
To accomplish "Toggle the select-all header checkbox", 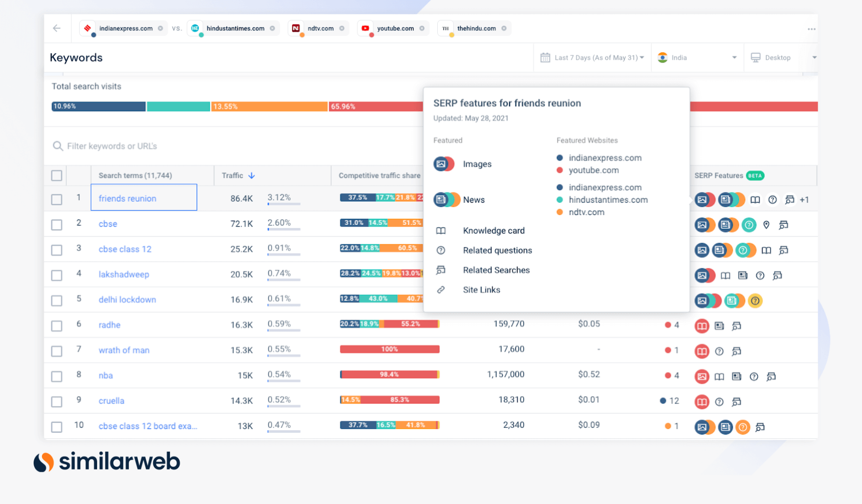I will tap(56, 175).
